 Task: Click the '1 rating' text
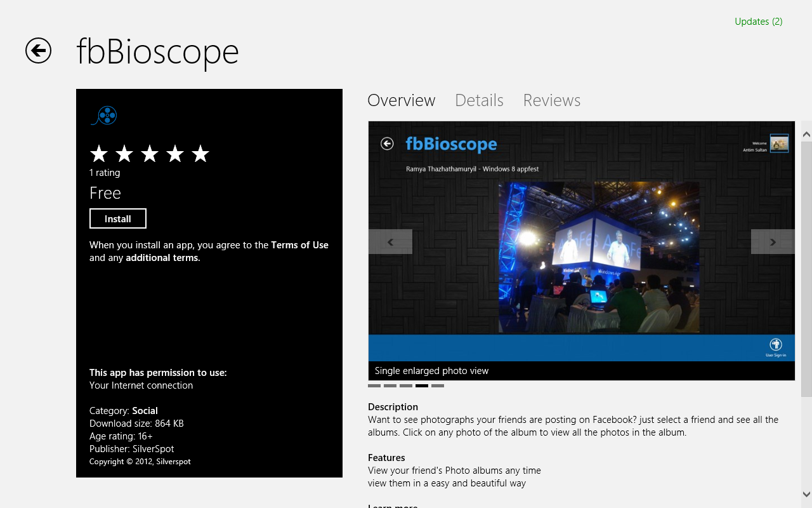point(105,173)
